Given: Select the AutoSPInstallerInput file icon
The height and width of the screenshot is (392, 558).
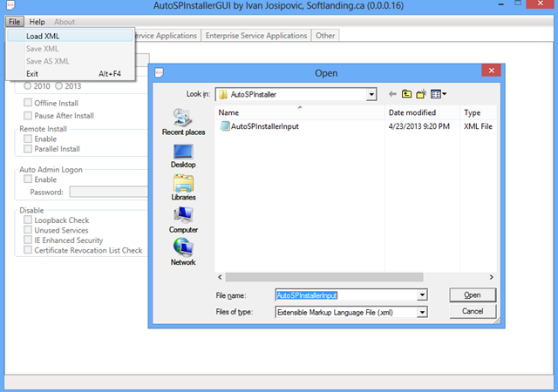Looking at the screenshot, I should pyautogui.click(x=225, y=126).
